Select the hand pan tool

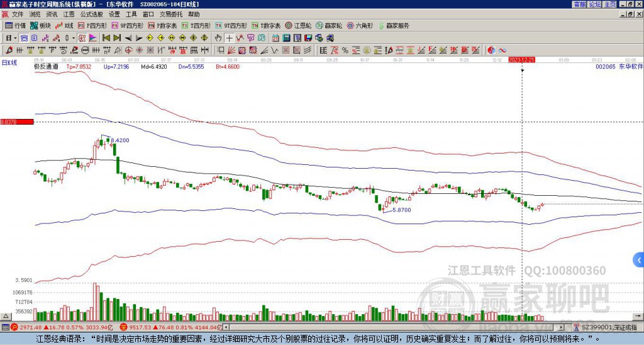(218, 38)
